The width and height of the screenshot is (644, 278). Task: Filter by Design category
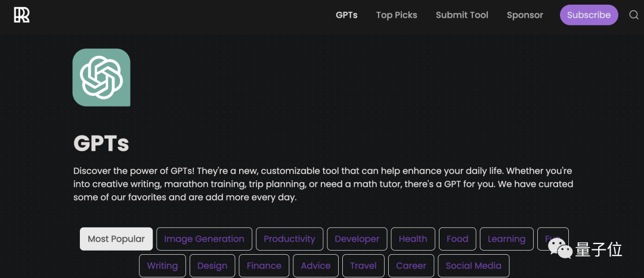tap(212, 265)
